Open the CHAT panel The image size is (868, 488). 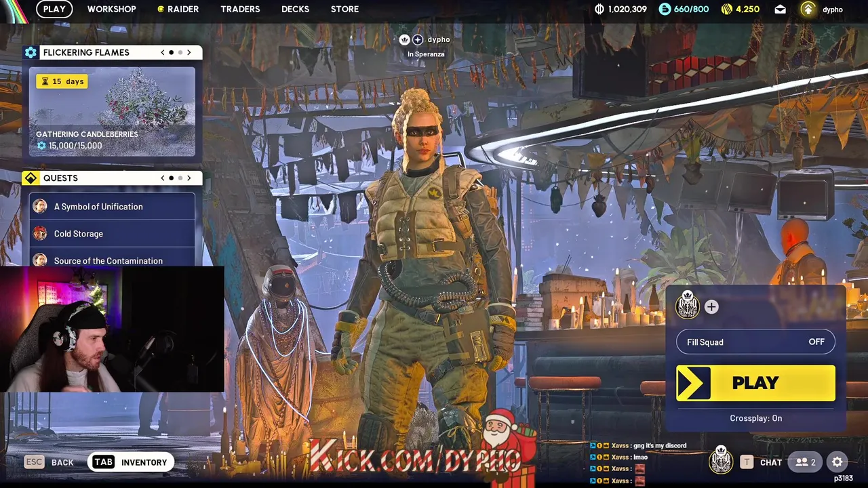tap(761, 462)
